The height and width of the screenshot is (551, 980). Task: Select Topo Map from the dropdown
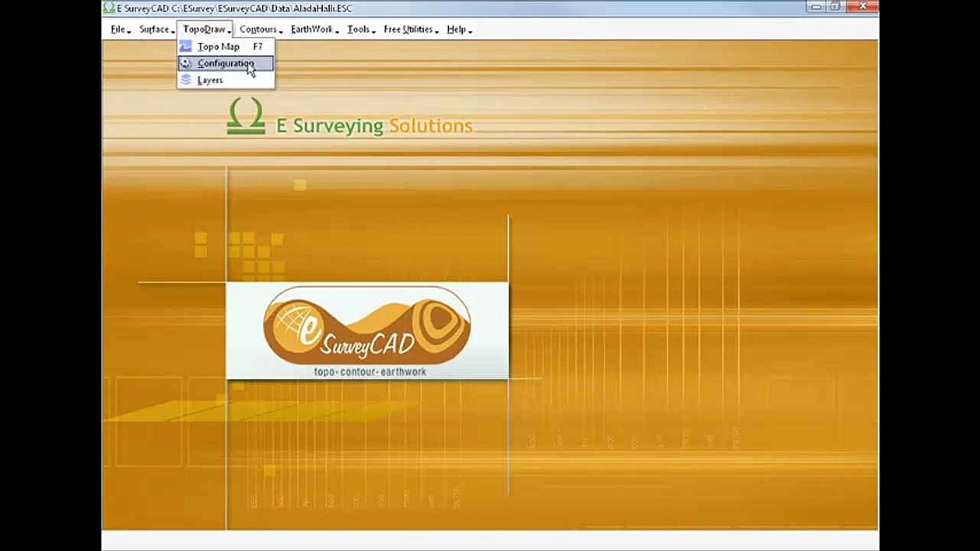[x=226, y=47]
